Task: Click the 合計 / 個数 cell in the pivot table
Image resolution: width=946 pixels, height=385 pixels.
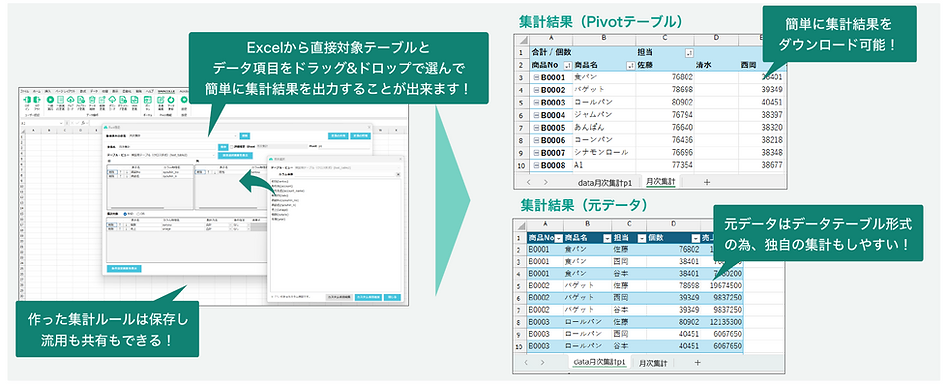Action: click(551, 52)
